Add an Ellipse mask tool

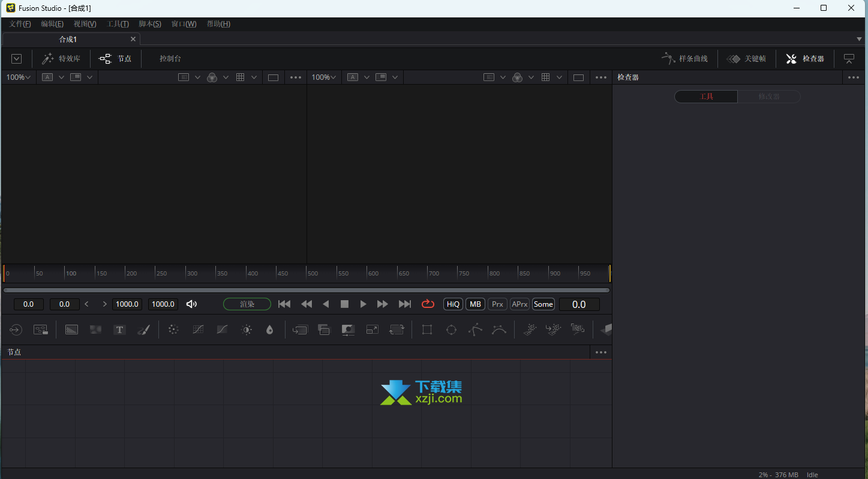pos(451,330)
